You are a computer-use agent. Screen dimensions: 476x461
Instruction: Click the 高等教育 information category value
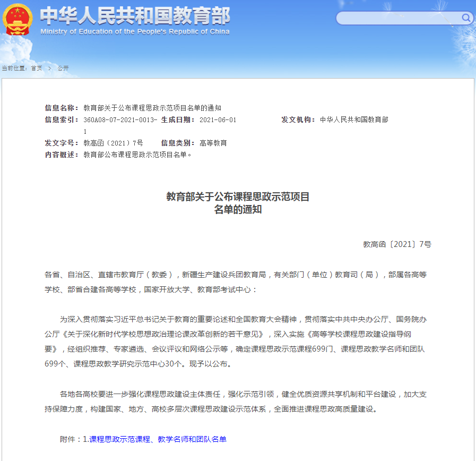pyautogui.click(x=213, y=143)
